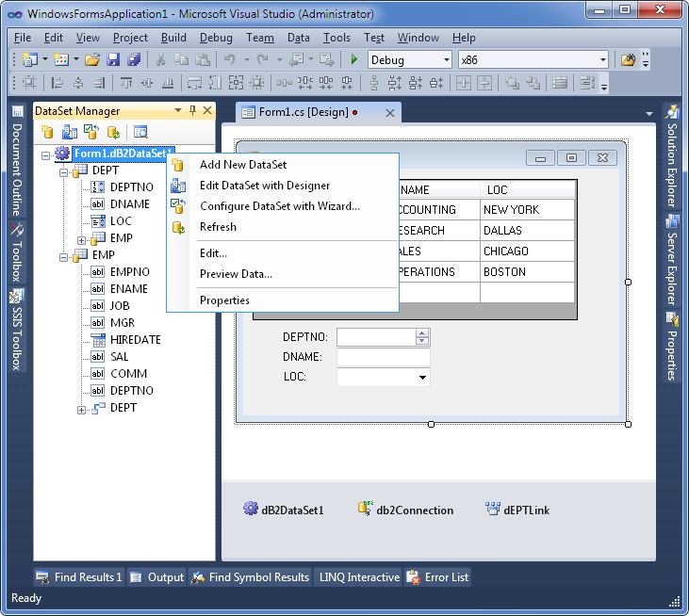Click the Save icon in main toolbar
The image size is (689, 616).
coord(113,59)
